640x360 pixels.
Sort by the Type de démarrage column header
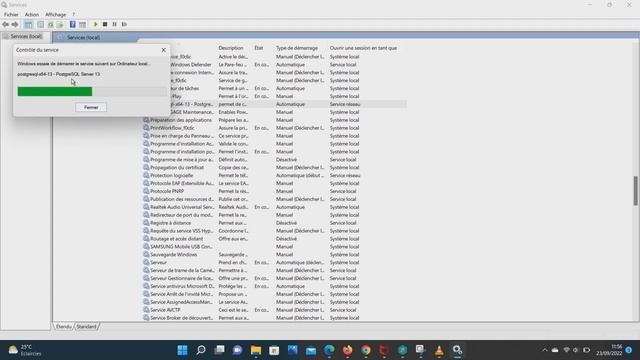(x=297, y=48)
